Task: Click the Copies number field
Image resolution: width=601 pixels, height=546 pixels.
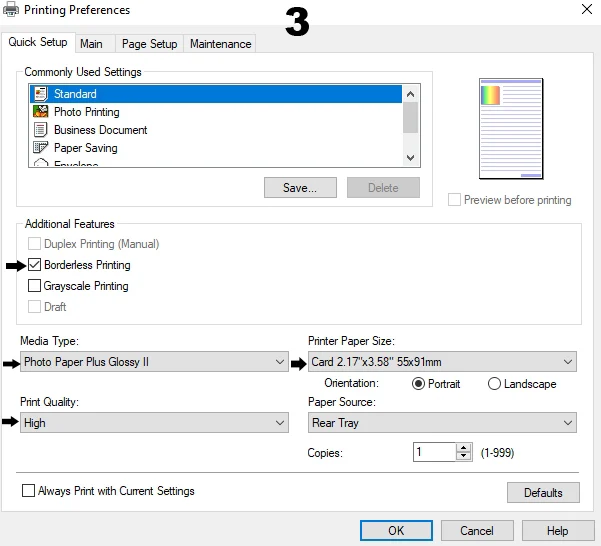Action: click(435, 452)
